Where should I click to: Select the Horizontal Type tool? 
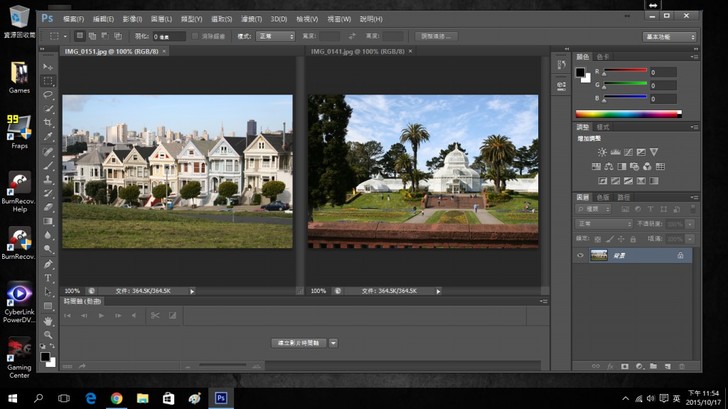(x=47, y=277)
